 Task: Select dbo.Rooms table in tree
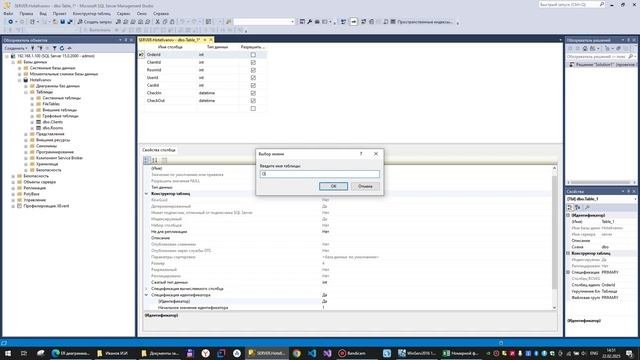53,128
